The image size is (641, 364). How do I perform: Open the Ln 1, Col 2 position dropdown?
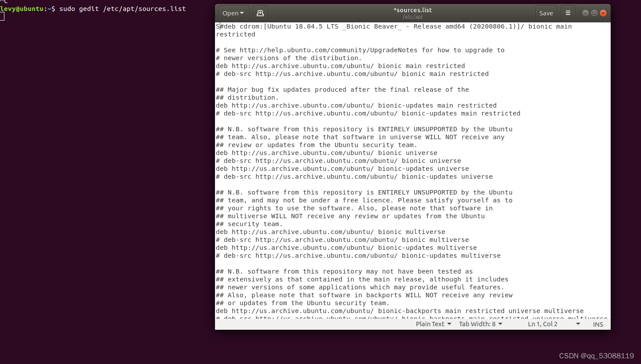(554, 324)
